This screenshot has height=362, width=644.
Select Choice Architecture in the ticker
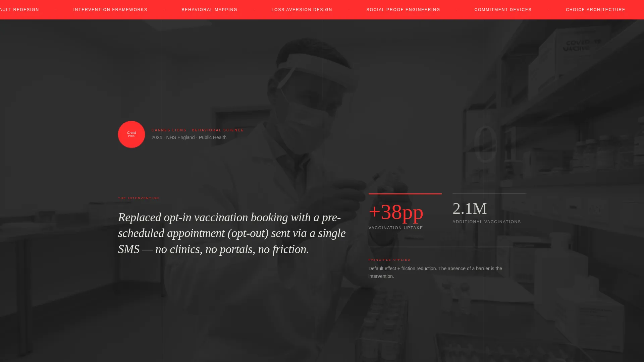(x=595, y=10)
